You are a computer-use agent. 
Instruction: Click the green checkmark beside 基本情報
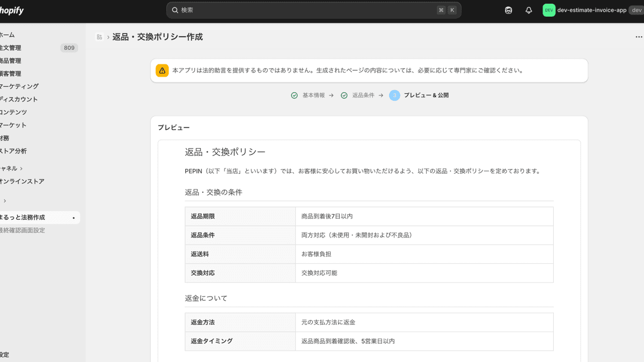[x=295, y=95]
